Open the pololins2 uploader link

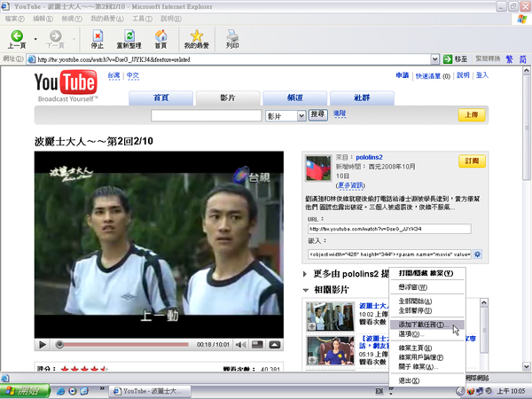pos(369,157)
